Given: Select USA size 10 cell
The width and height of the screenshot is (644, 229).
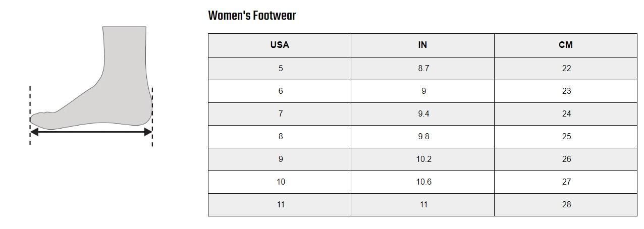Looking at the screenshot, I should [280, 182].
